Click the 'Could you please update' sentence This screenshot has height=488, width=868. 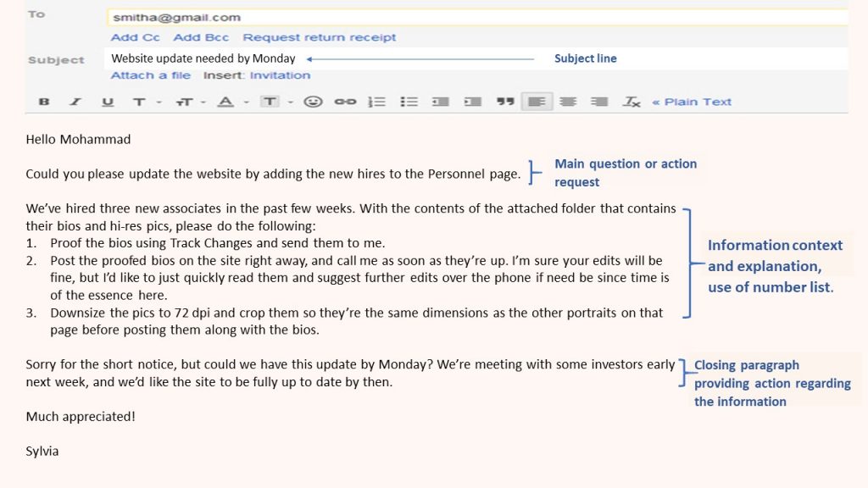[273, 175]
